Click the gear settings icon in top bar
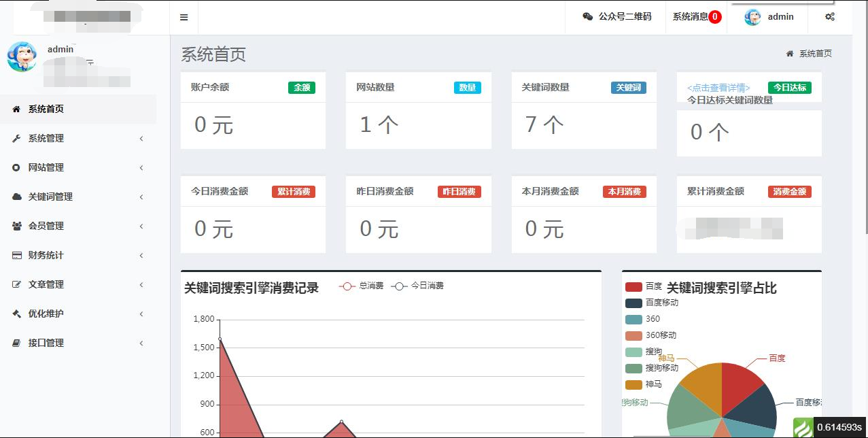 831,16
